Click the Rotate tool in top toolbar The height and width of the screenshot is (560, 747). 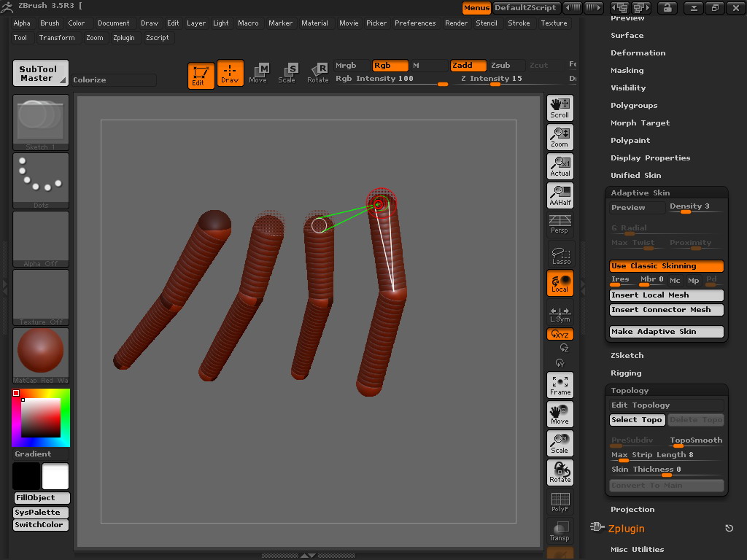point(318,73)
